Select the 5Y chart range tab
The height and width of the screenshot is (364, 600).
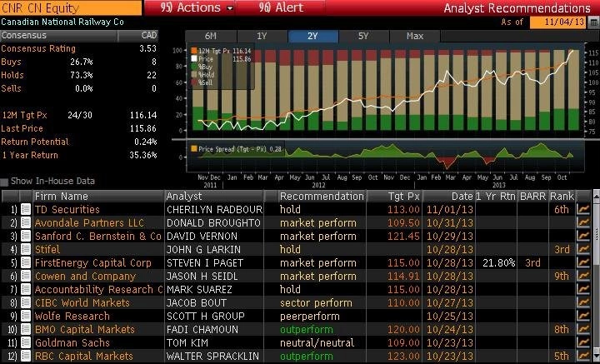click(363, 36)
